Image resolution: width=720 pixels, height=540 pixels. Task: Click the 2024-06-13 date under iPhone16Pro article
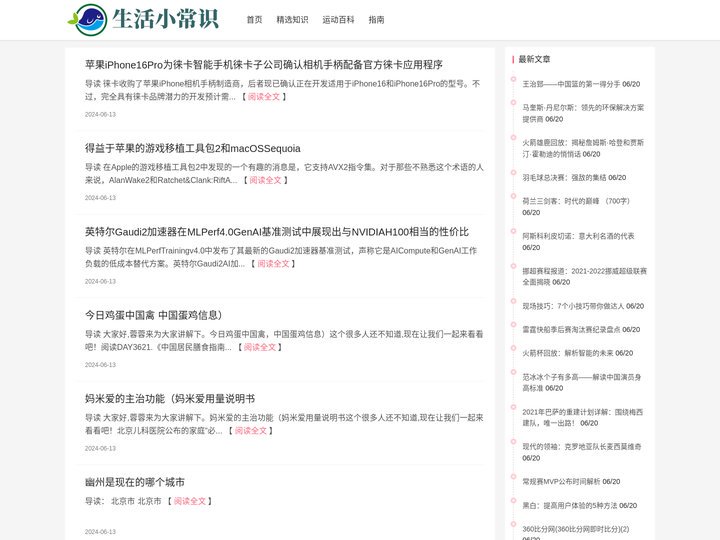pos(100,114)
